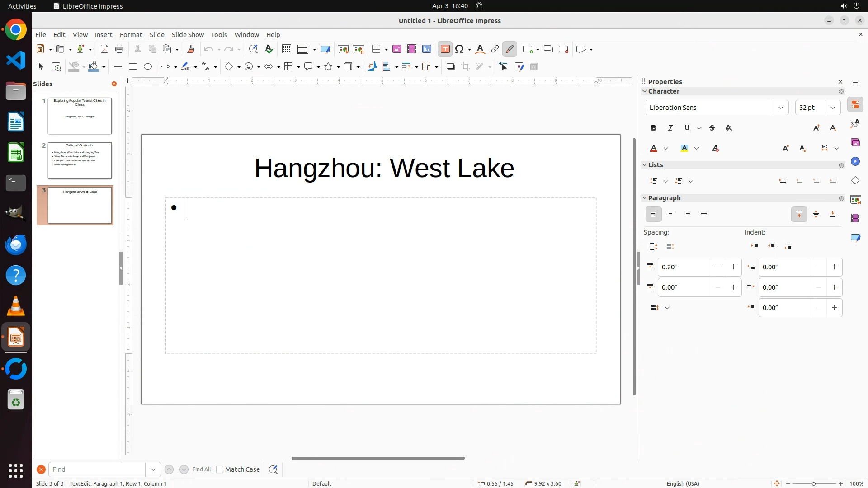Expand the Liberation Sans font name dropdown

tap(780, 108)
